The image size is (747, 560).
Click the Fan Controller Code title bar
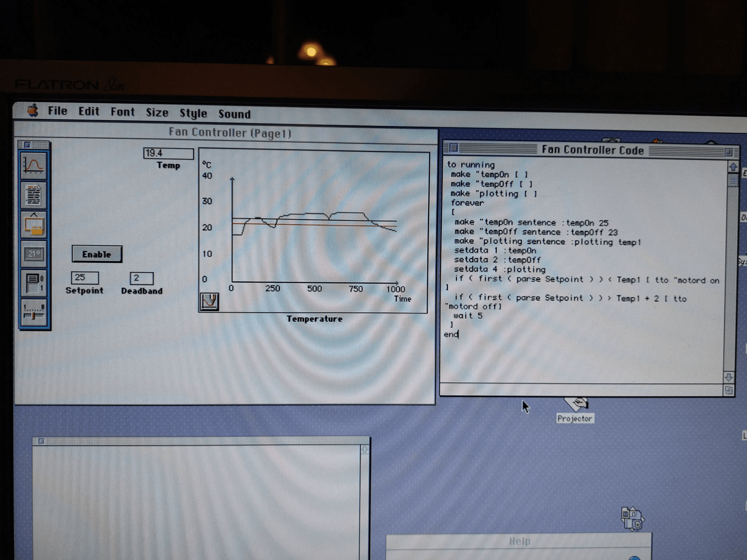[592, 150]
